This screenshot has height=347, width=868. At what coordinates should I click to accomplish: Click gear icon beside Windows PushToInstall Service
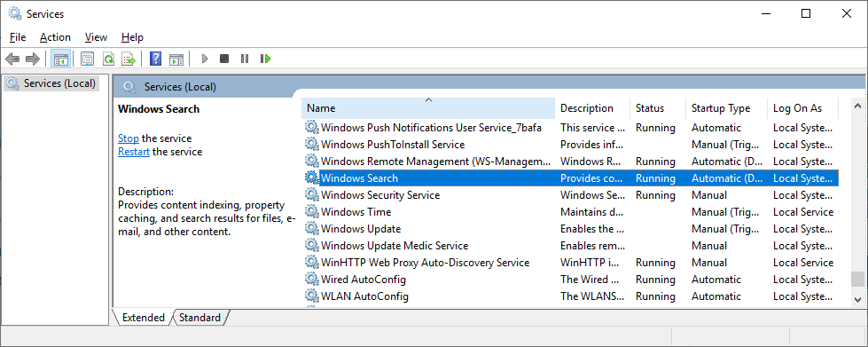tap(312, 144)
